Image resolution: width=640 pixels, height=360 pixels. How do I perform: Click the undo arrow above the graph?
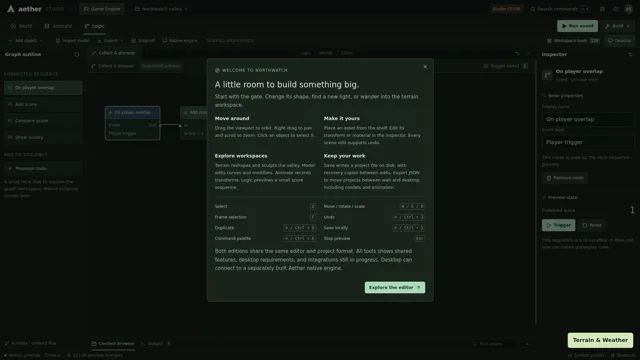click(517, 53)
